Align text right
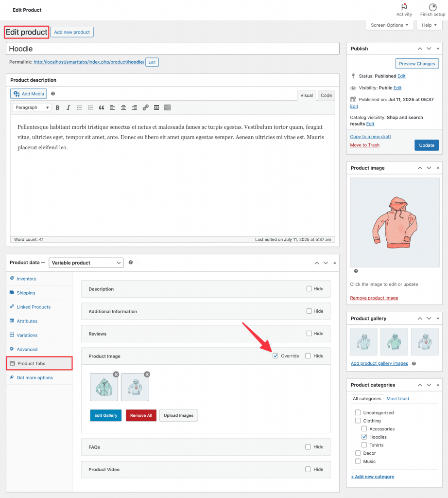The image size is (448, 498). coord(135,107)
